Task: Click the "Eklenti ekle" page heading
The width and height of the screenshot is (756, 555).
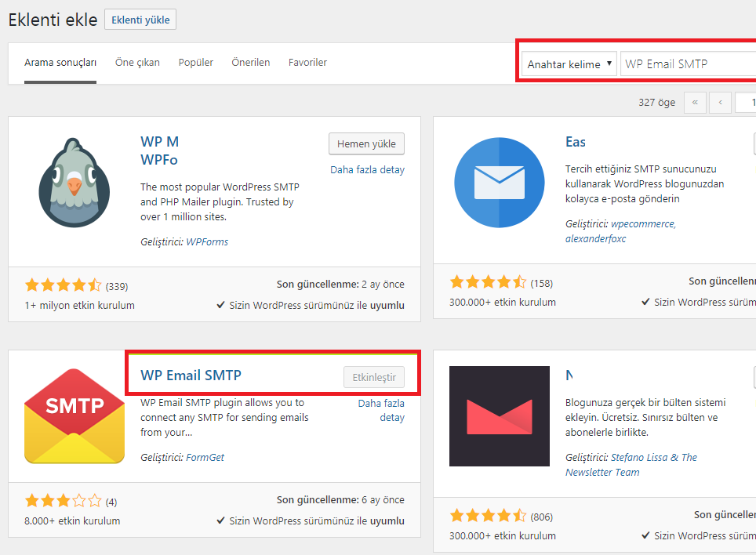Action: pos(53,20)
